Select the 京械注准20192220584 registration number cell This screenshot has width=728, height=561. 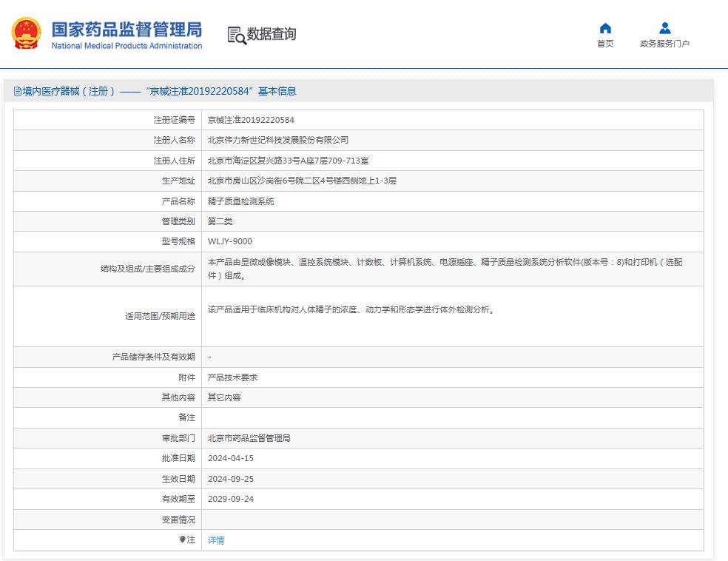click(249, 119)
